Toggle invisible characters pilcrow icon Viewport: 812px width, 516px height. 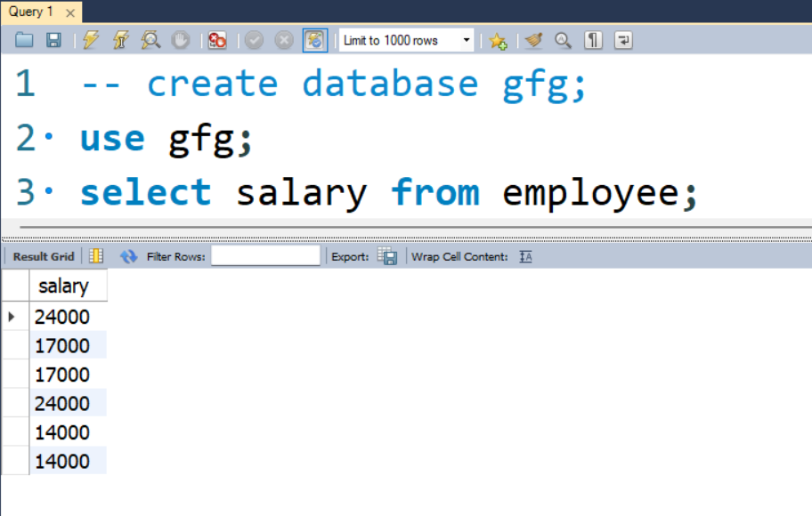pos(594,40)
